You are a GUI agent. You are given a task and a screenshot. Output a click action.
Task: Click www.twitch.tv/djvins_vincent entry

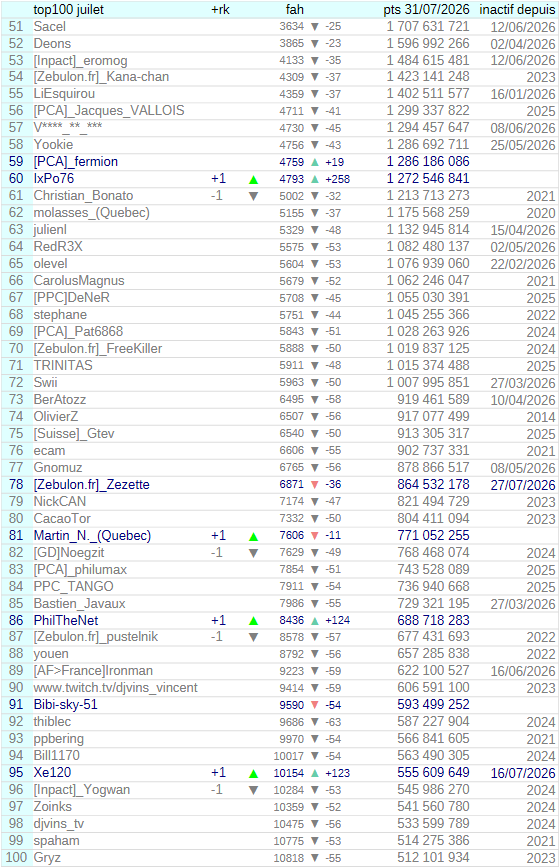click(x=115, y=688)
